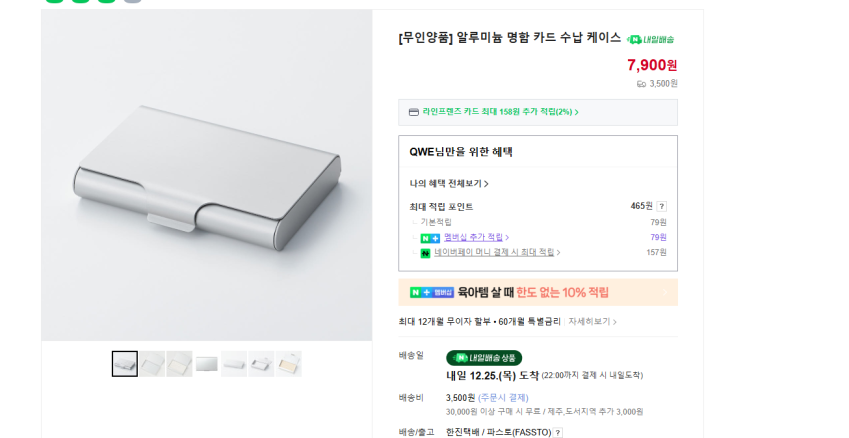Click the delivery fee truck icon under price
849x438 pixels.
click(x=641, y=84)
